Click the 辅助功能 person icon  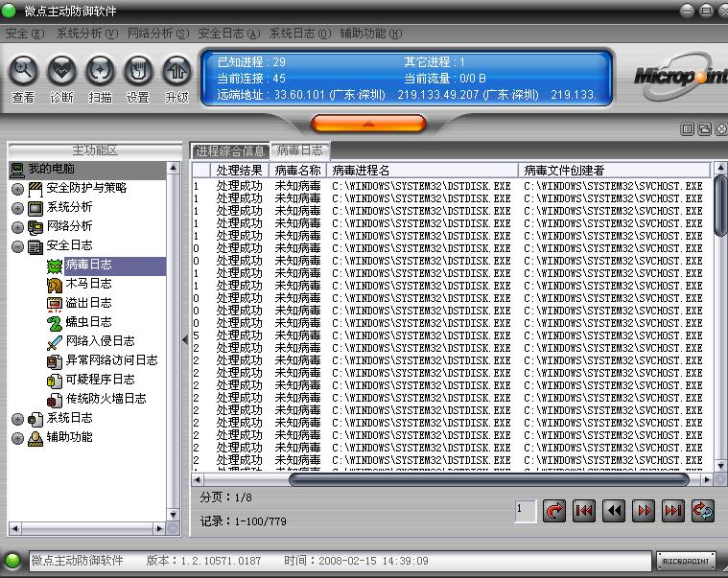pos(35,438)
